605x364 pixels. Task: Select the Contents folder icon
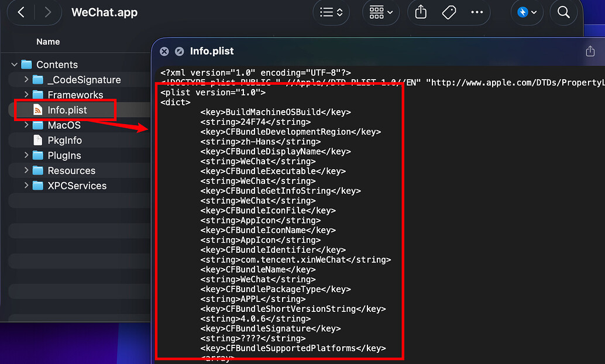pos(26,64)
